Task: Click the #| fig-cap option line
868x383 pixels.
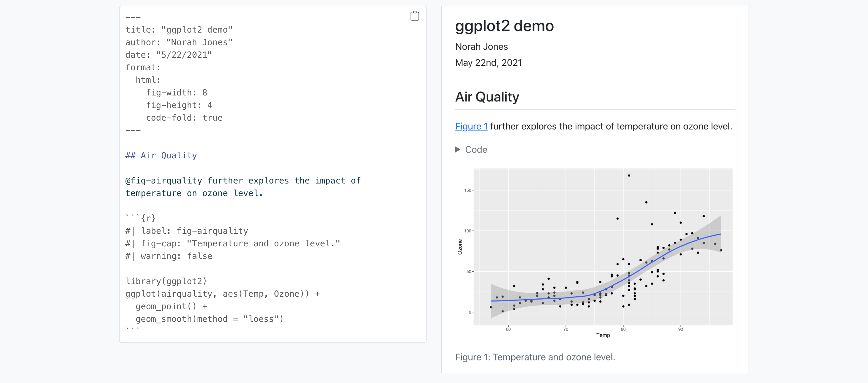Action: click(233, 243)
